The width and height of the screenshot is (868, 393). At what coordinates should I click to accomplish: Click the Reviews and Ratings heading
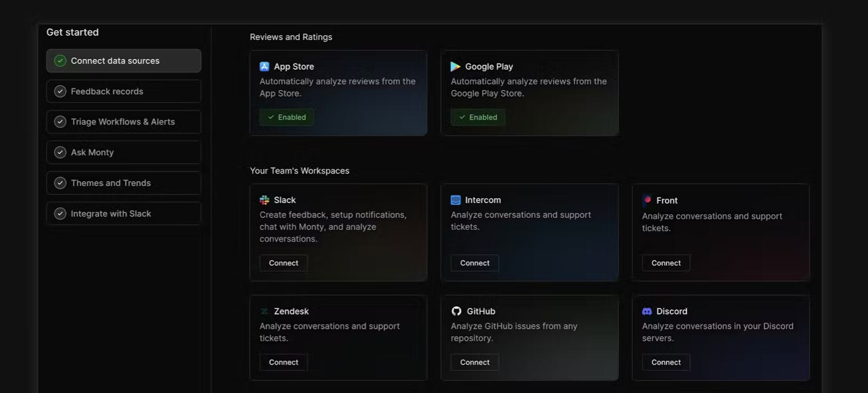coord(291,37)
